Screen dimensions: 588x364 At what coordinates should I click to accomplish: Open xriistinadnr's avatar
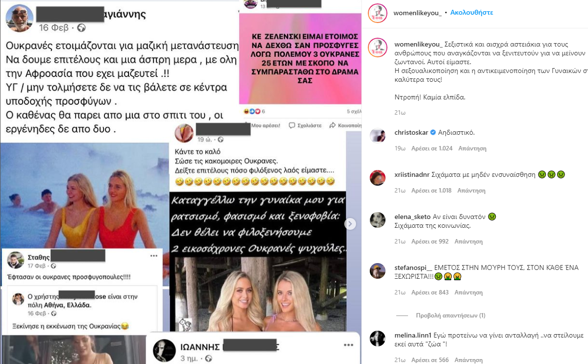[378, 177]
